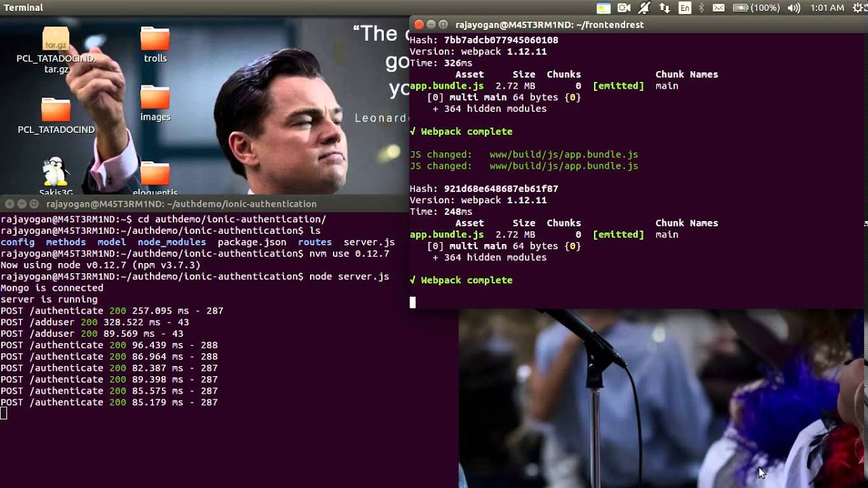
Task: Click 'methods' directory in the ls output
Action: click(x=66, y=242)
